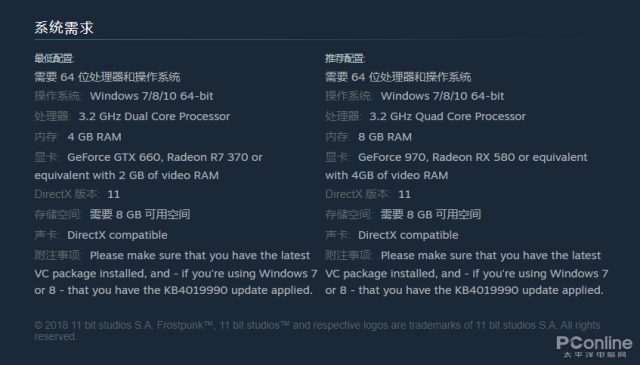Click the 系统需求 section heading
Viewport: 640px width, 365px height.
tap(64, 28)
